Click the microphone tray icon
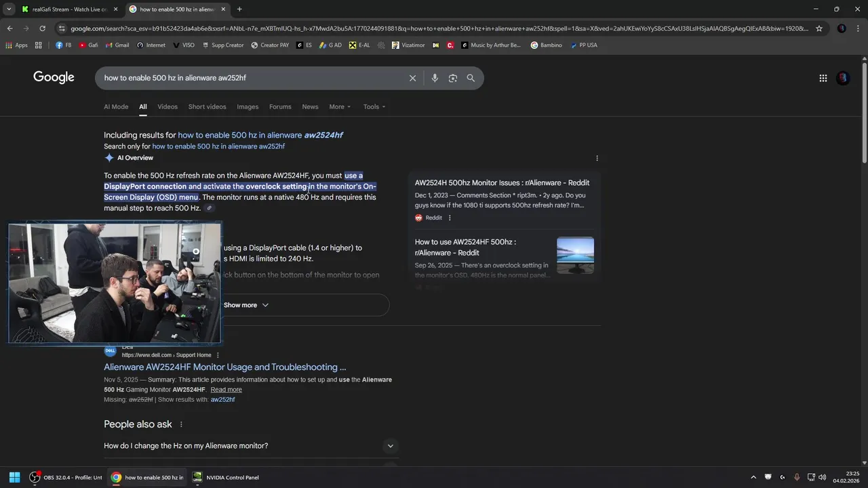The width and height of the screenshot is (868, 488). click(797, 477)
